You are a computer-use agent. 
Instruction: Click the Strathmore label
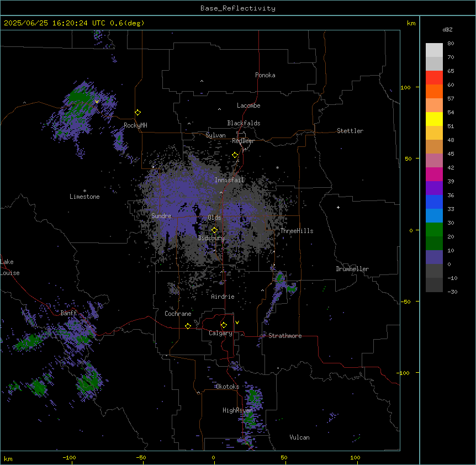[x=285, y=336]
